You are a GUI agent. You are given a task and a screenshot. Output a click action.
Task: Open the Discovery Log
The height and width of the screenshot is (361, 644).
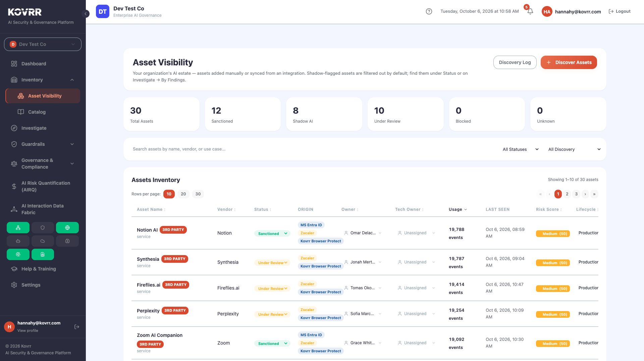pos(515,62)
